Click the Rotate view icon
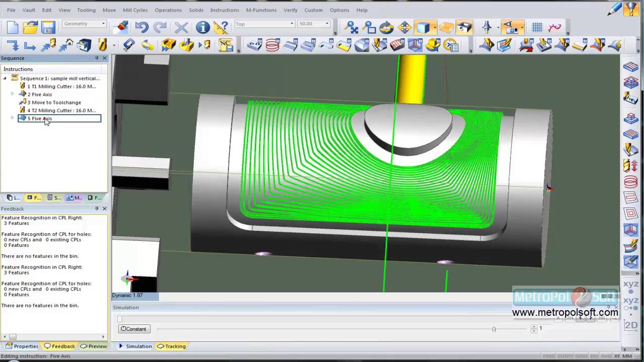 386,28
